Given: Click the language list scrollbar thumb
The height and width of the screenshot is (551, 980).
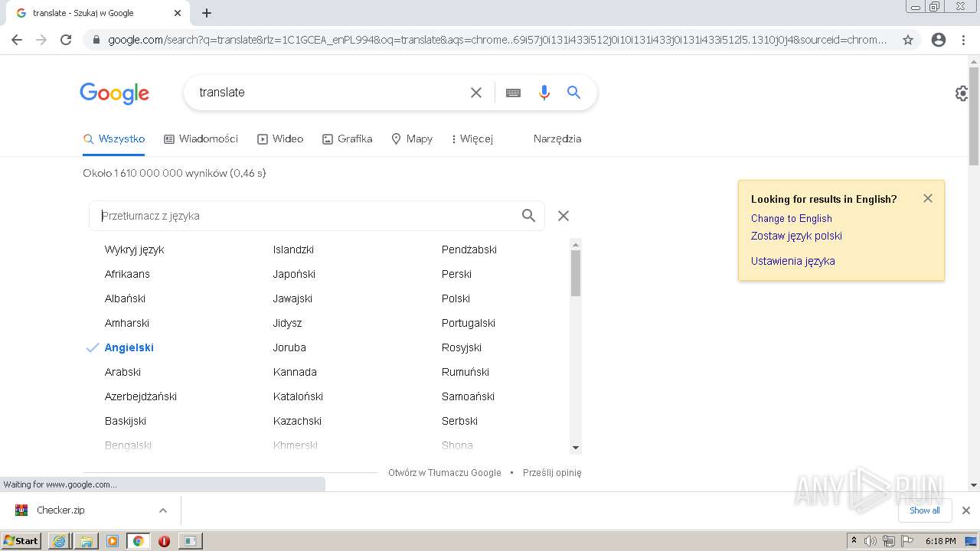Looking at the screenshot, I should click(576, 273).
